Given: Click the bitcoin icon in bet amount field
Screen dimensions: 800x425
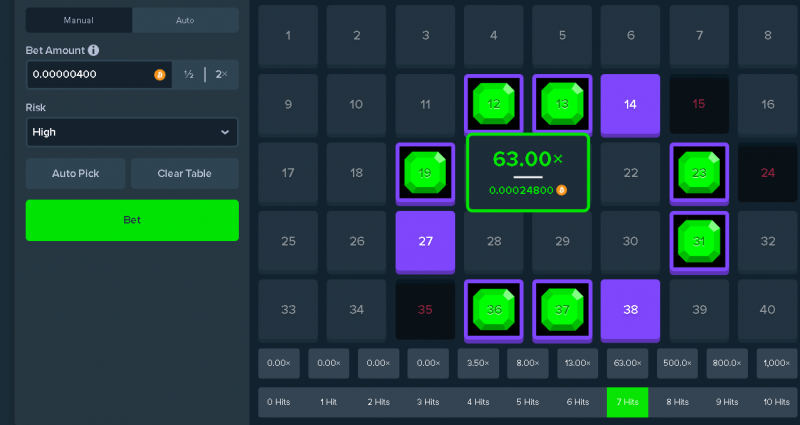Looking at the screenshot, I should point(160,75).
